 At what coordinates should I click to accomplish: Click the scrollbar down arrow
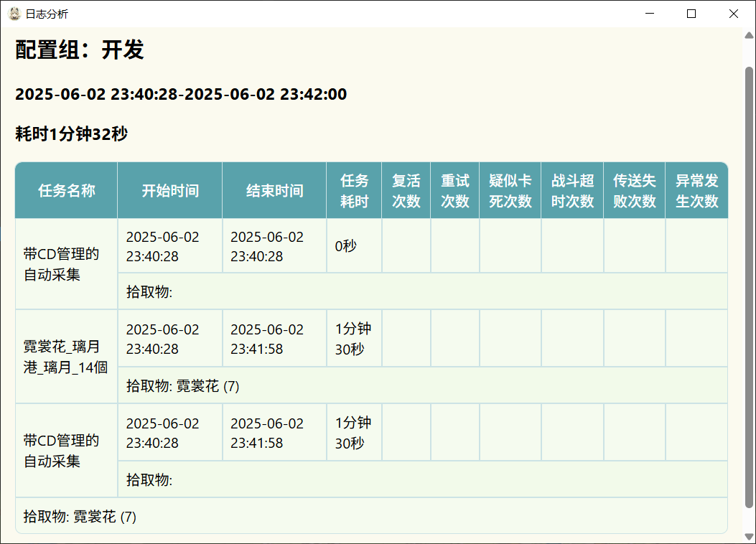(750, 537)
